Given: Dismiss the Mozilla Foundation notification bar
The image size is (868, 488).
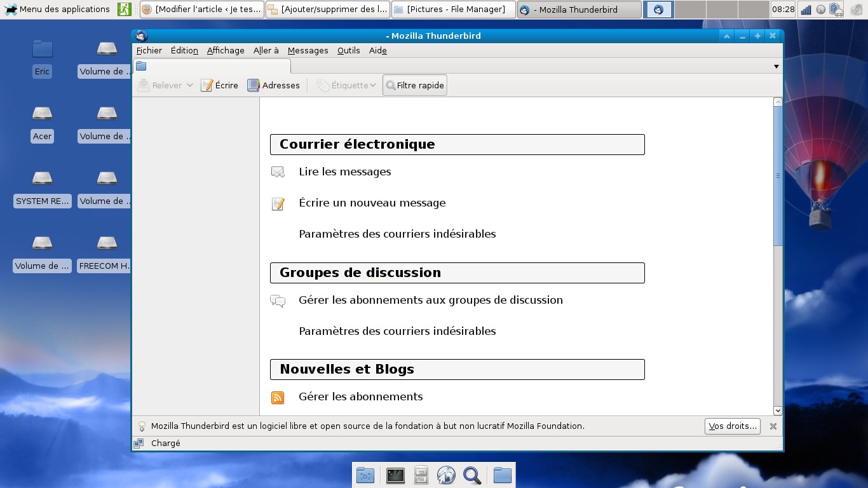Looking at the screenshot, I should (x=773, y=426).
